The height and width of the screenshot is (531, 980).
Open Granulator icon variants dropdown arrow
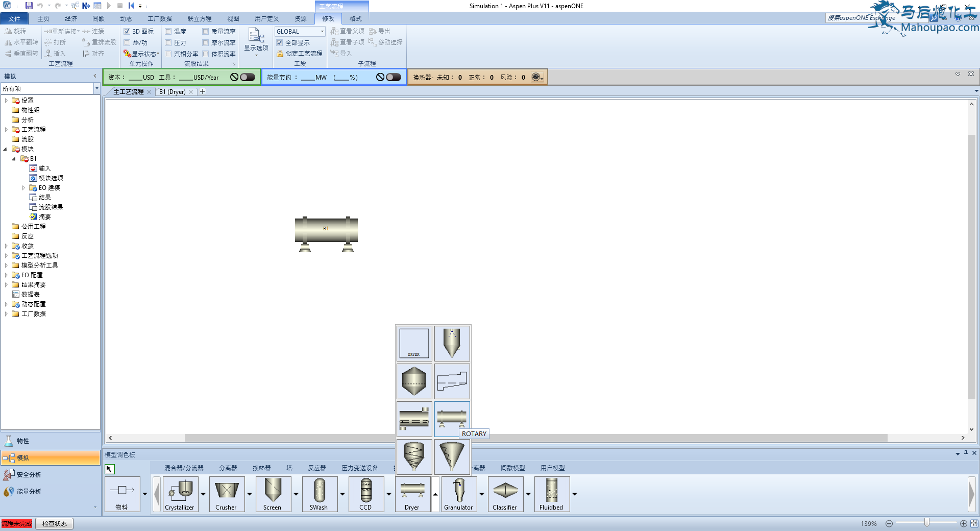[x=482, y=494]
